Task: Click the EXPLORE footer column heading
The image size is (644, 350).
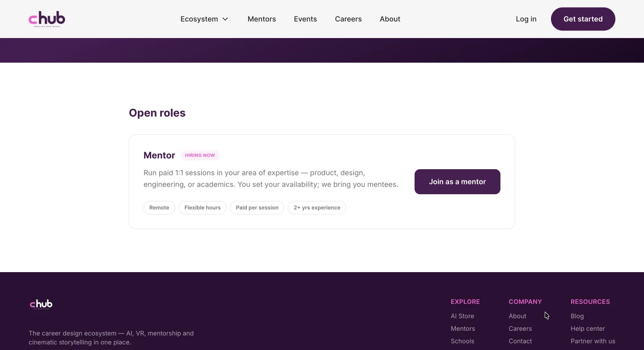Action: (465, 302)
